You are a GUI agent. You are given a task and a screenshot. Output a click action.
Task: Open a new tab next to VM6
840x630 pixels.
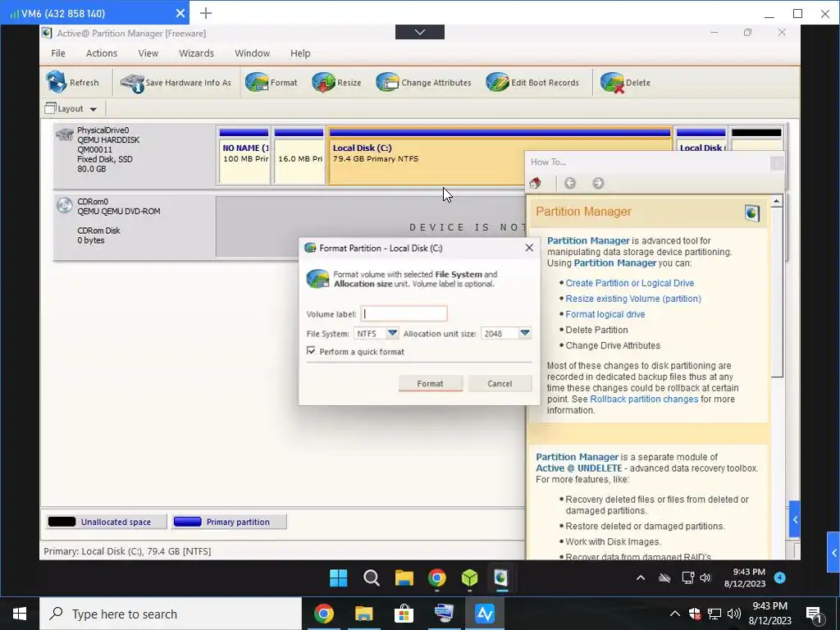coord(206,13)
